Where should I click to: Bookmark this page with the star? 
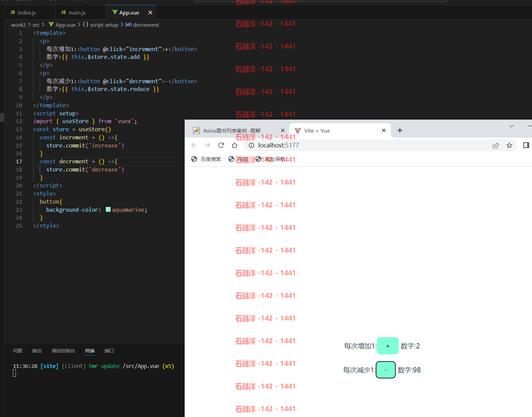pyautogui.click(x=509, y=145)
